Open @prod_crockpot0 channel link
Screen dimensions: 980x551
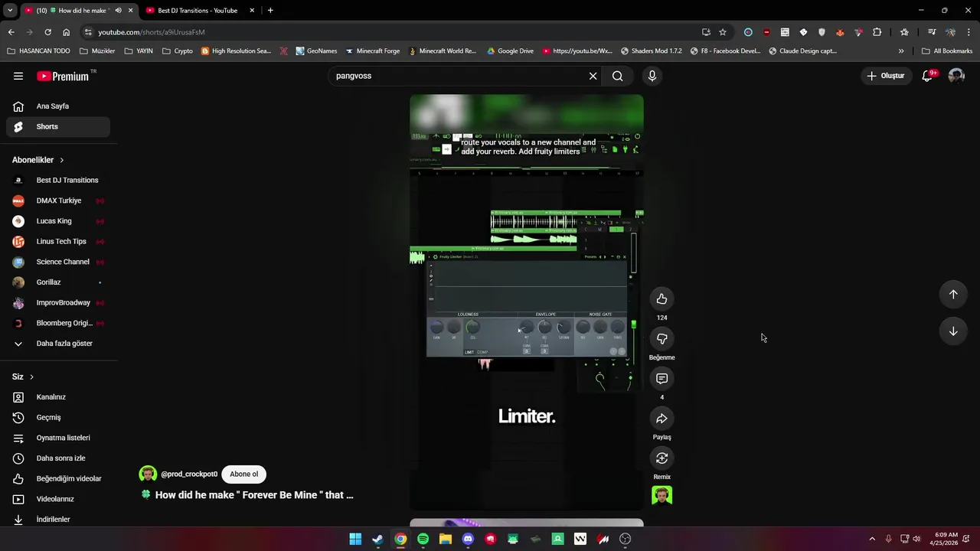tap(189, 474)
